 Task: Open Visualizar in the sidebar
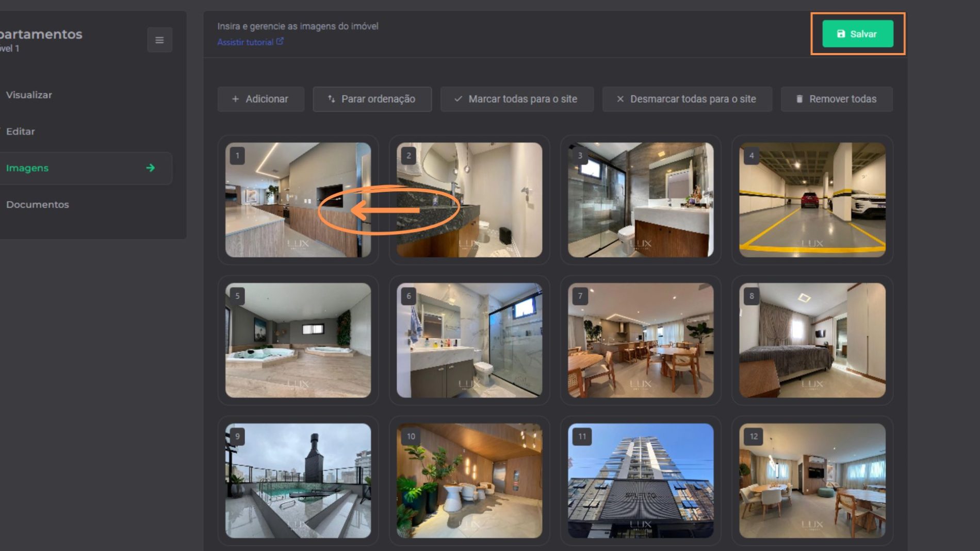pos(29,95)
